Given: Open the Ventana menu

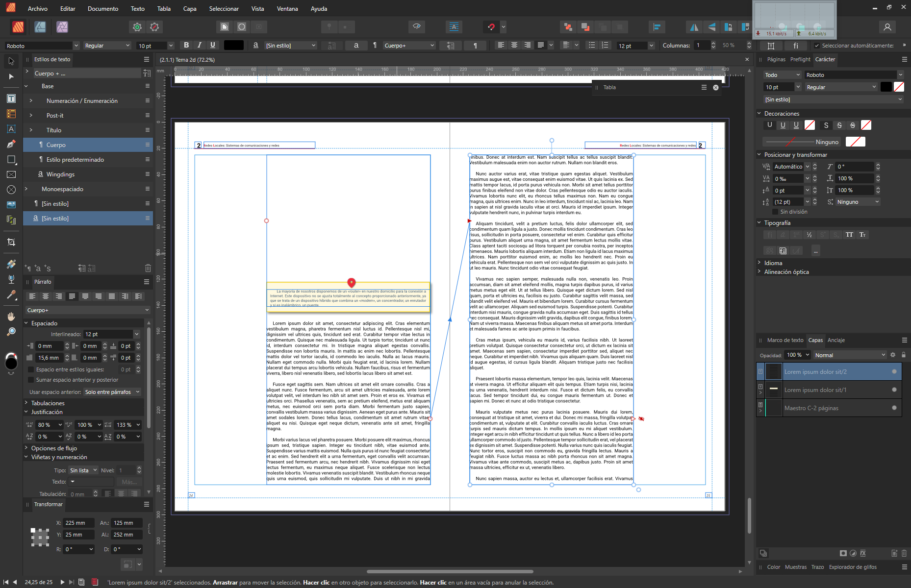Looking at the screenshot, I should (287, 9).
